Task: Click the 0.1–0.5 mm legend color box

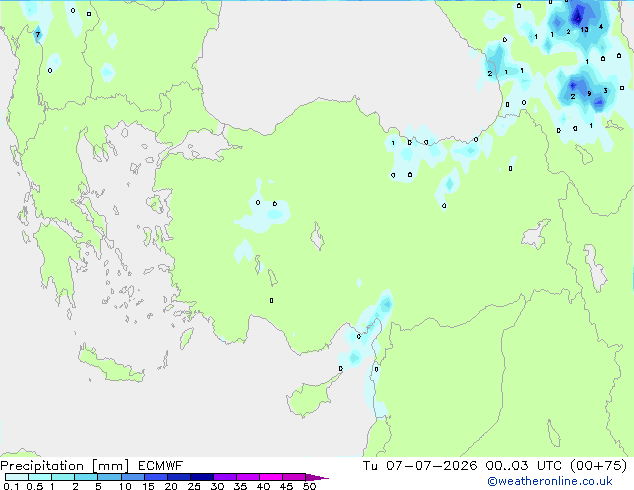Action: 17,477
